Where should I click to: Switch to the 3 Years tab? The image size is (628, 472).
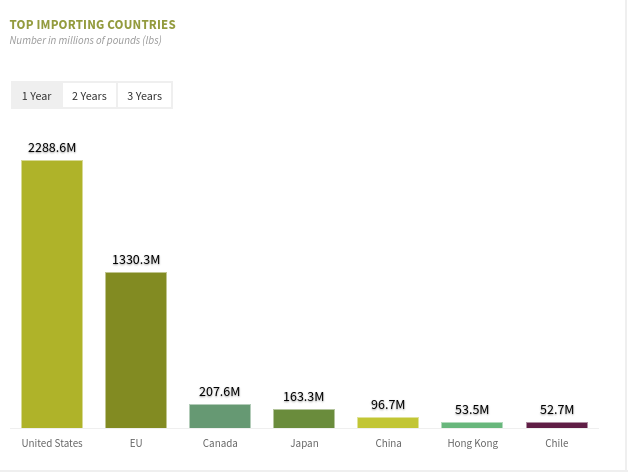[144, 96]
